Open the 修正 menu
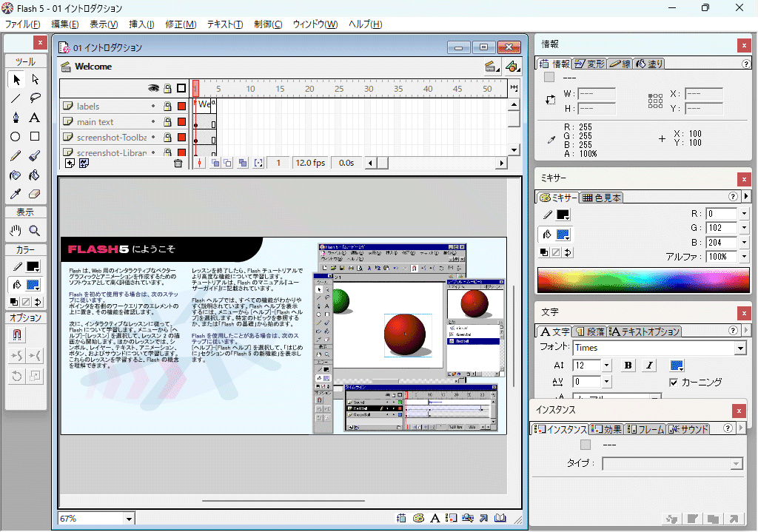The width and height of the screenshot is (758, 532). tap(180, 24)
